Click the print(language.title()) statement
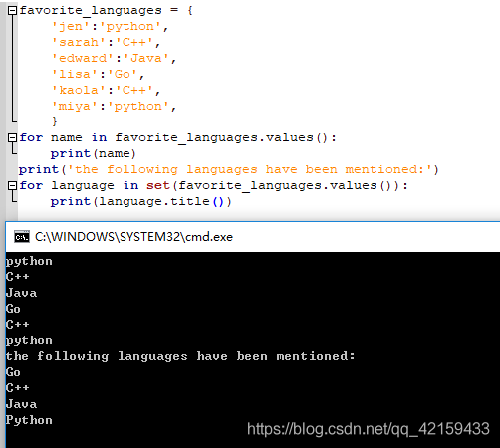 140,201
